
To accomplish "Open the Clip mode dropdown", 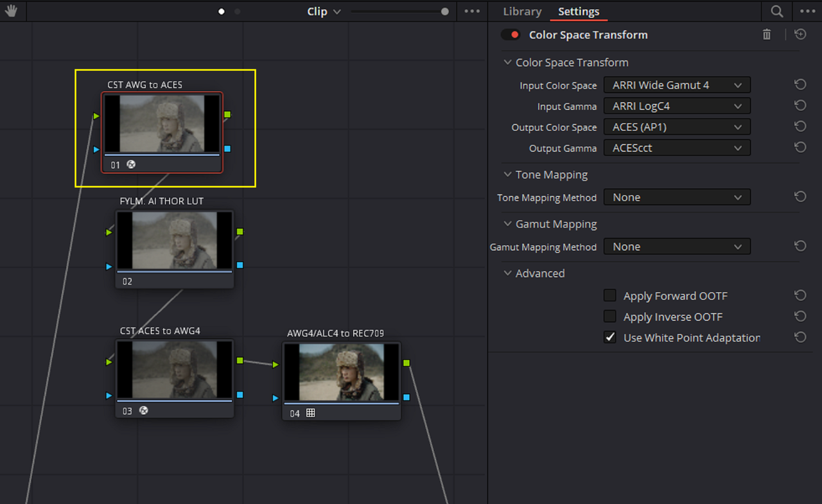I will pos(324,12).
